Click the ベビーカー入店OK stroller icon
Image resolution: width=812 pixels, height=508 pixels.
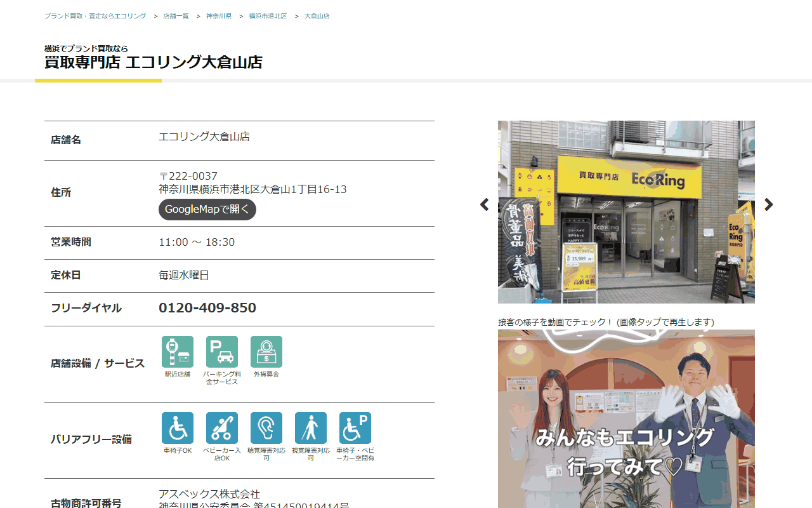(222, 428)
